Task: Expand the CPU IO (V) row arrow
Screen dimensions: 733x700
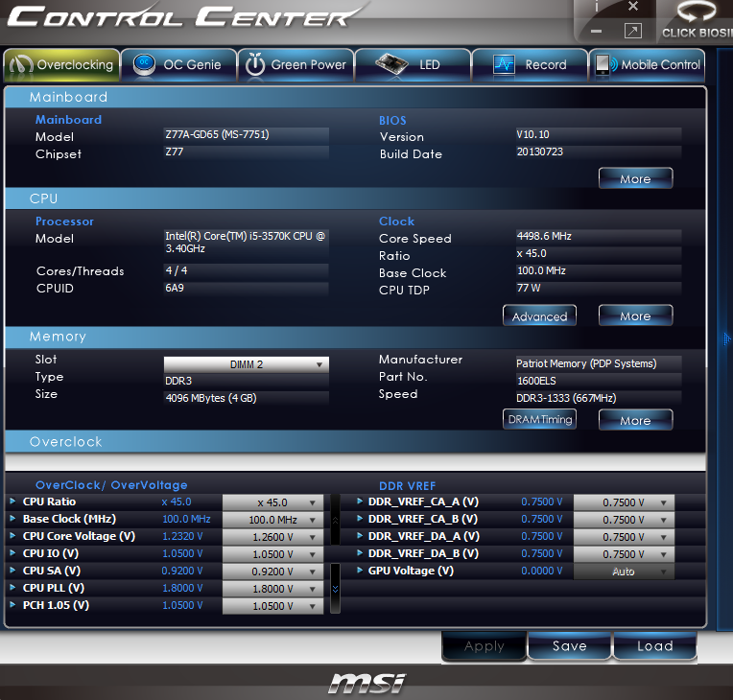Action: (12, 552)
